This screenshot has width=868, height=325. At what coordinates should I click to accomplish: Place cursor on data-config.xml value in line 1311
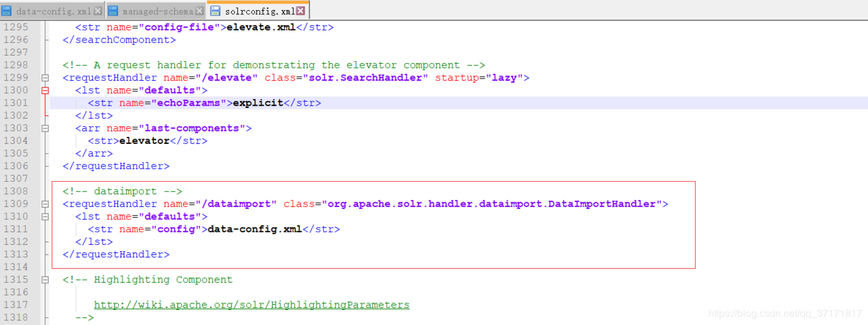click(x=254, y=229)
